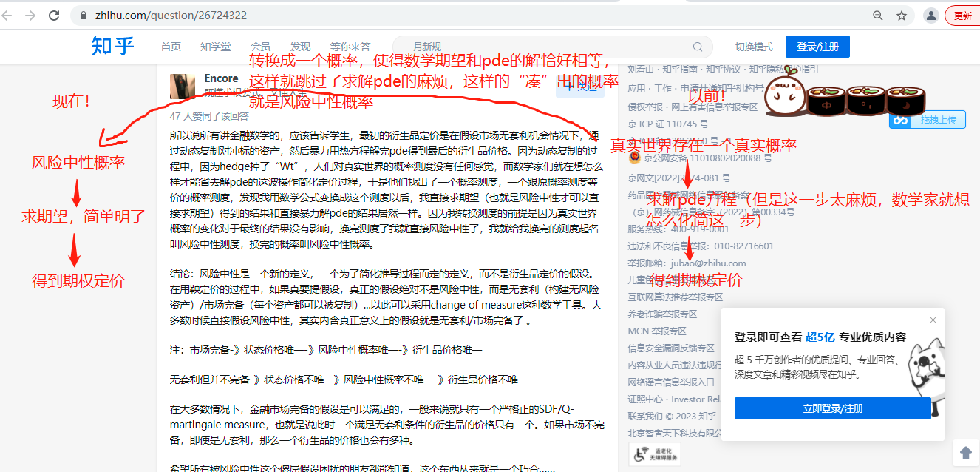Image resolution: width=980 pixels, height=472 pixels.
Task: Open 京公网安备 11010802020088 号 link
Action: click(x=707, y=158)
